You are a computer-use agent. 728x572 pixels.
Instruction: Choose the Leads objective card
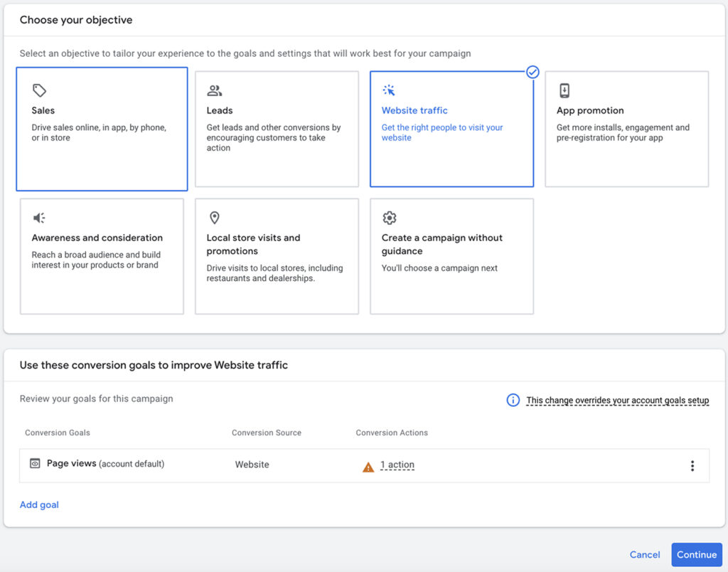[277, 129]
